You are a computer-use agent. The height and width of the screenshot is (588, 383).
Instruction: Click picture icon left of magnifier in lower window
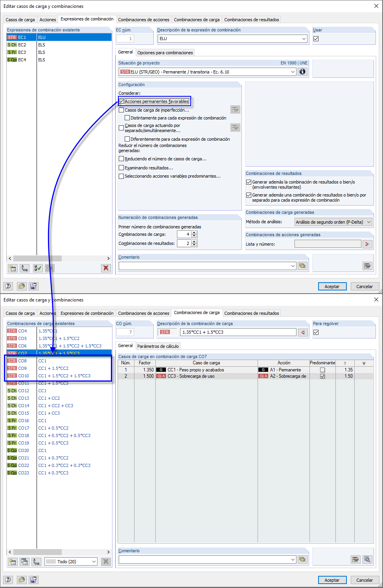pyautogui.click(x=355, y=559)
